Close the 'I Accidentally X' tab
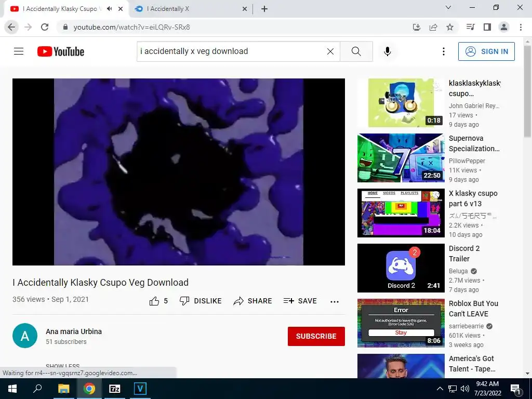Image resolution: width=532 pixels, height=399 pixels. click(x=245, y=9)
